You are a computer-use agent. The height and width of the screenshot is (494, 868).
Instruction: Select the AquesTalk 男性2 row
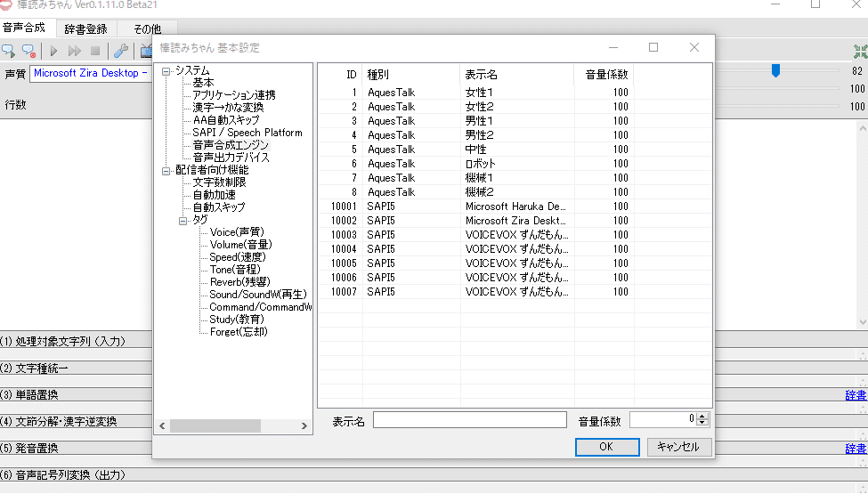pyautogui.click(x=476, y=135)
